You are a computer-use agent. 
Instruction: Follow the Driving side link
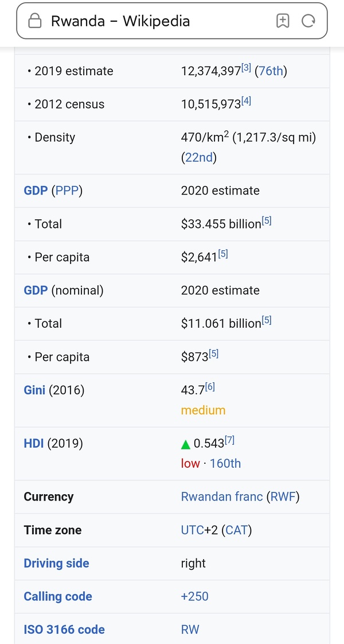56,563
